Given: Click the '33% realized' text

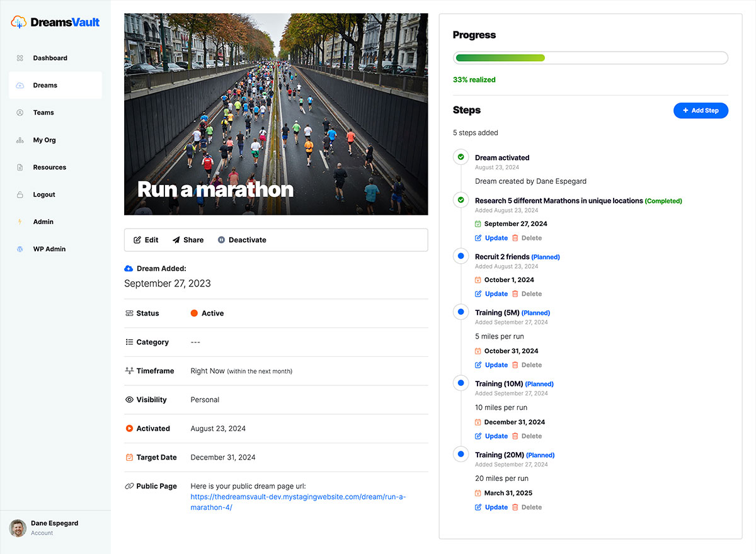Looking at the screenshot, I should click(474, 80).
